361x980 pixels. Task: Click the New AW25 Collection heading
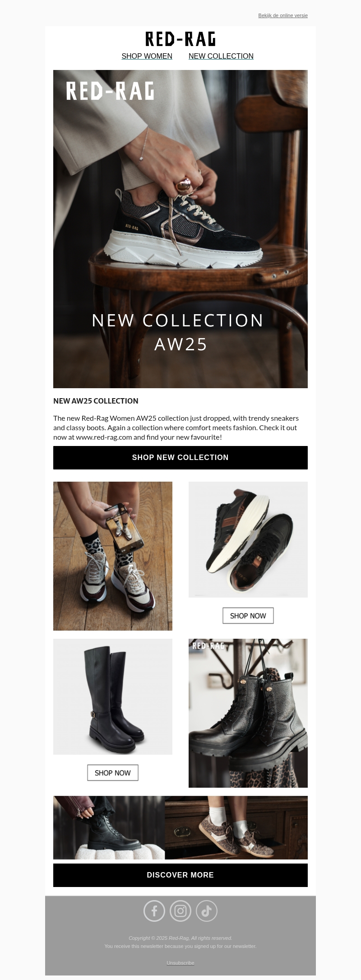click(x=96, y=401)
